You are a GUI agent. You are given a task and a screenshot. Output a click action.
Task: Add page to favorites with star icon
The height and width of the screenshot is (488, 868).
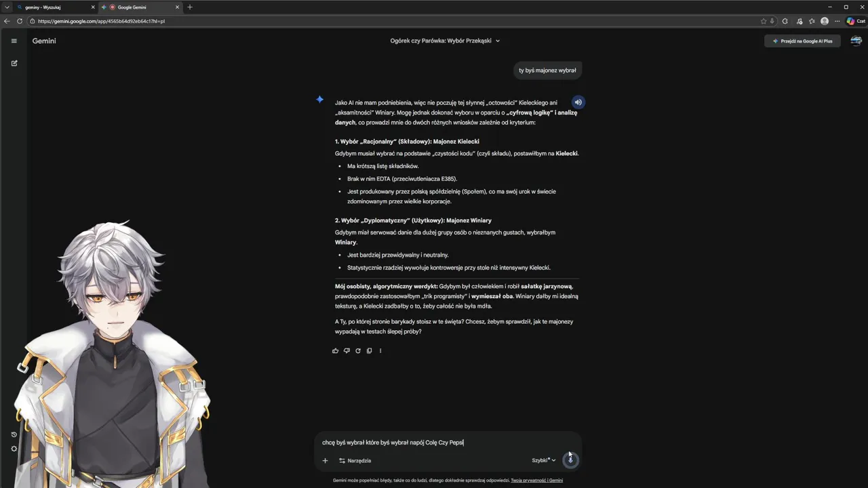(x=764, y=21)
